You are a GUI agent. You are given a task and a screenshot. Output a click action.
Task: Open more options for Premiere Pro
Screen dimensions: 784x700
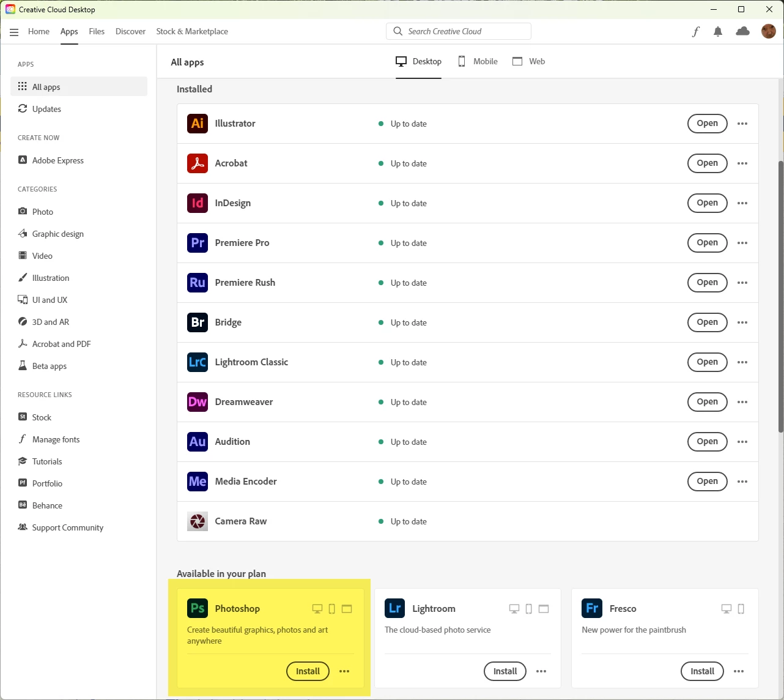[742, 243]
